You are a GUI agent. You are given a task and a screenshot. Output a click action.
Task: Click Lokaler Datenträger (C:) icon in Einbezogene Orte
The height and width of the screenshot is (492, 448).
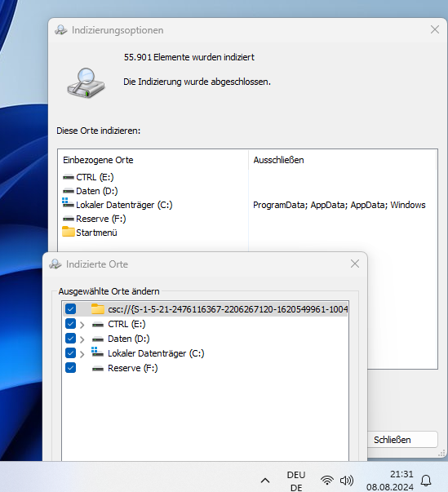click(68, 203)
